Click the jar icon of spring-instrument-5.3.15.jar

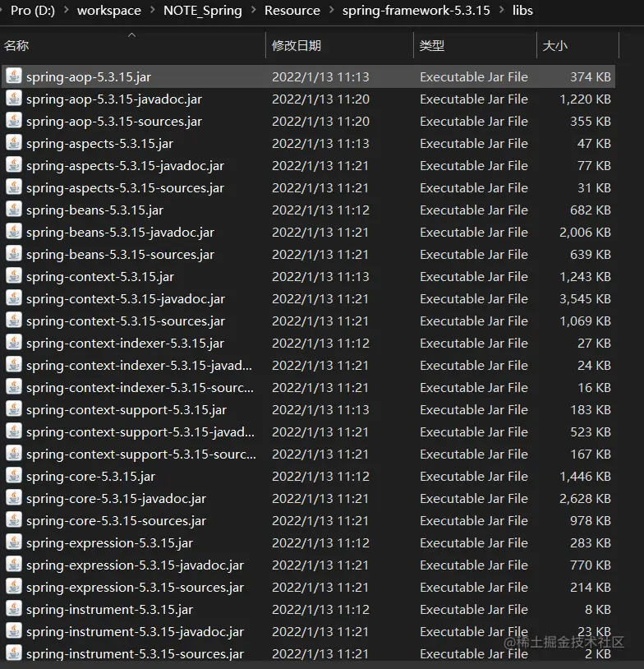point(14,609)
